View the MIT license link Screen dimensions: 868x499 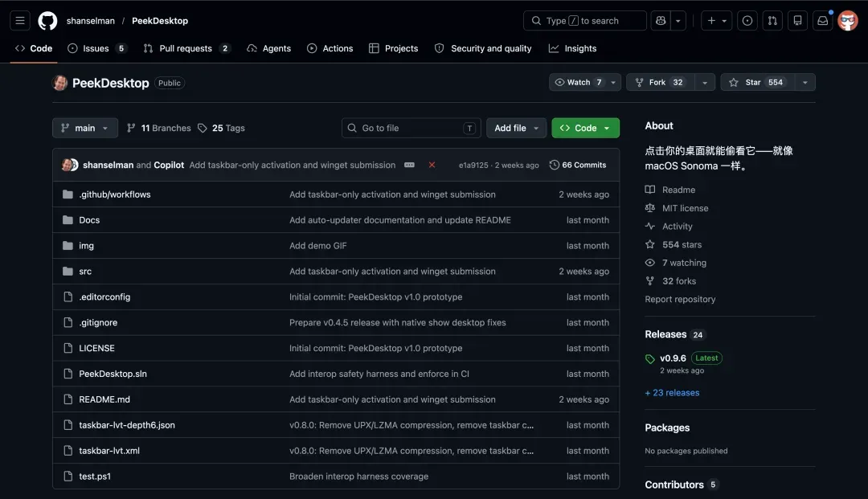(677, 208)
